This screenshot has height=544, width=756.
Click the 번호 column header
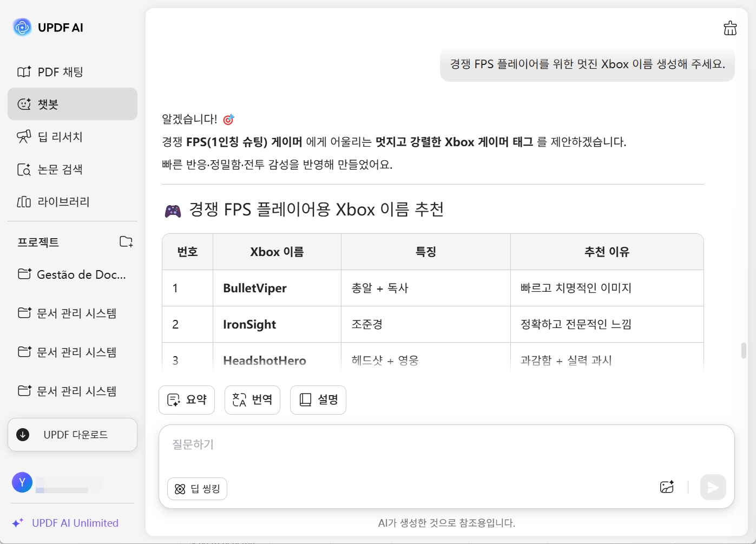(x=188, y=252)
